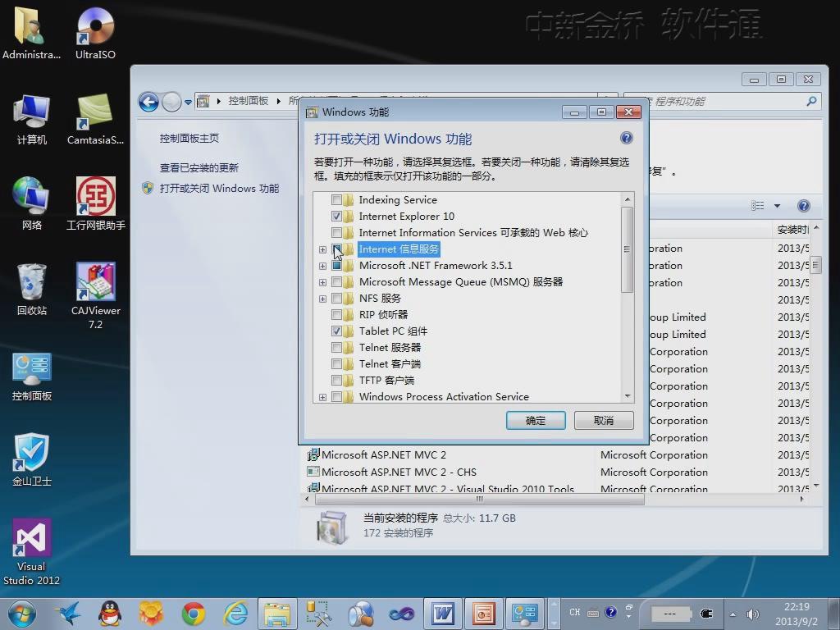Select the TFTP 客户端 feature row

click(x=386, y=381)
